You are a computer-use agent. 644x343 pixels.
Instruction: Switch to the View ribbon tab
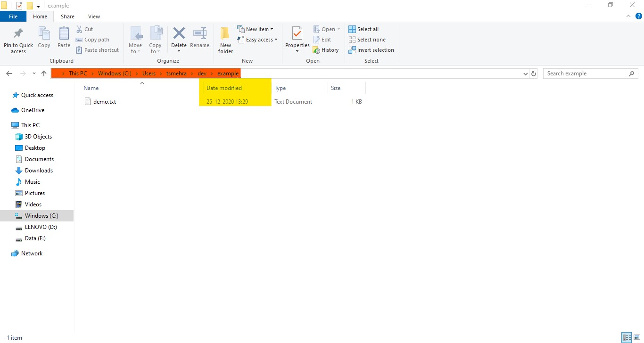pyautogui.click(x=94, y=16)
